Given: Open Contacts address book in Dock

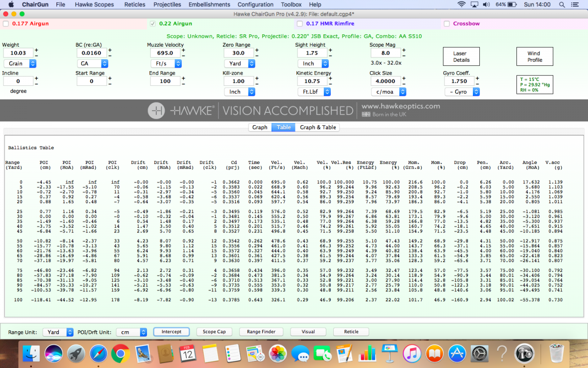Looking at the screenshot, I should (x=166, y=353).
